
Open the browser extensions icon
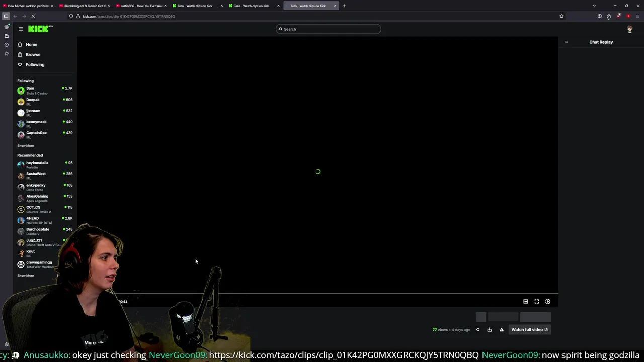coord(609,16)
